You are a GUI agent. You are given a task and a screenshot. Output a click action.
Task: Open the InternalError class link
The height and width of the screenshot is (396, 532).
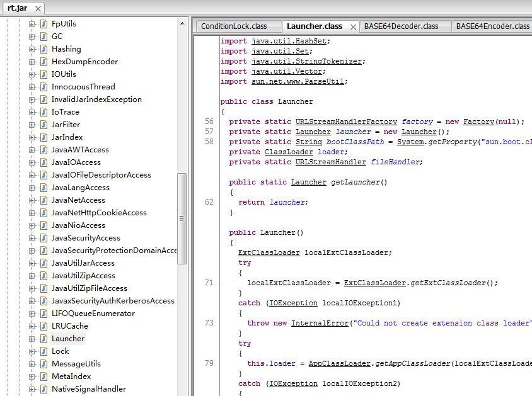tap(320, 323)
